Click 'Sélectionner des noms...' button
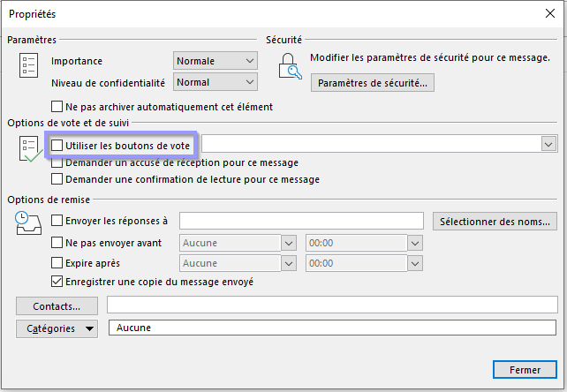Image resolution: width=567 pixels, height=392 pixels. (x=495, y=222)
